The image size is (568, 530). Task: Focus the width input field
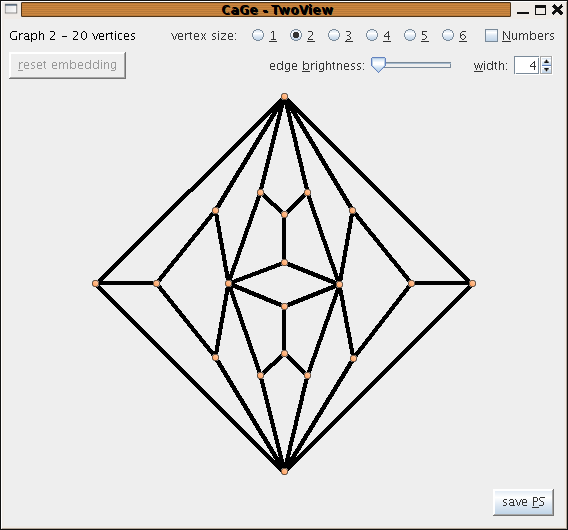tap(527, 65)
